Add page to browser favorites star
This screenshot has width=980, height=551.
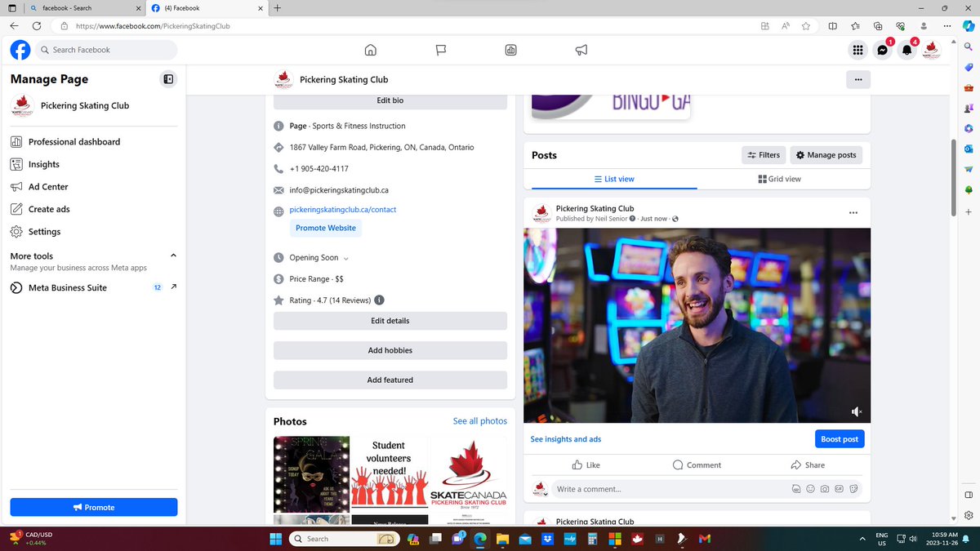(806, 26)
